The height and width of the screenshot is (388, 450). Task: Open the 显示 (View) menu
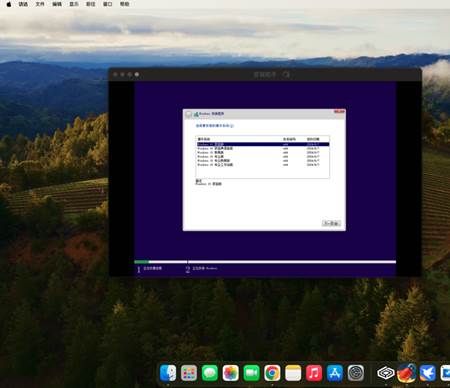click(74, 4)
